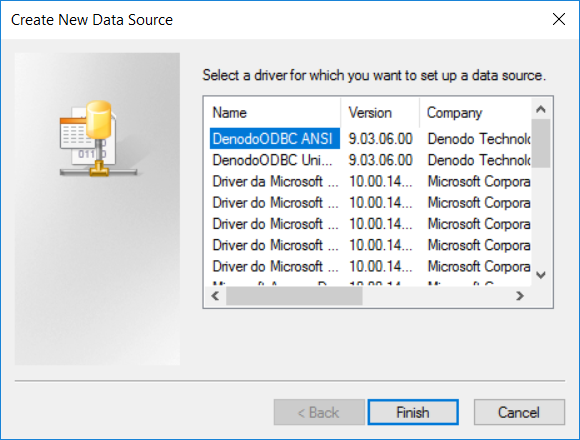Click the vertical scrollbar up arrow
The width and height of the screenshot is (580, 440).
(x=541, y=109)
